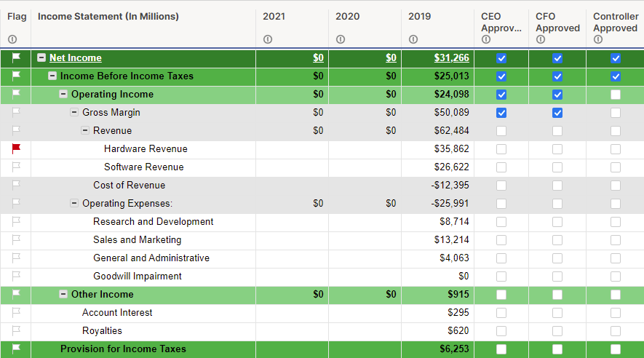The width and height of the screenshot is (644, 358).
Task: Check CFO Approved for Other Income
Action: tap(557, 295)
